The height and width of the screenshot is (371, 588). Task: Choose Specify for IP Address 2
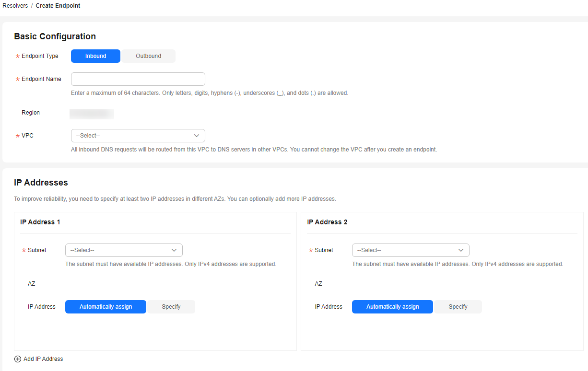[458, 307]
